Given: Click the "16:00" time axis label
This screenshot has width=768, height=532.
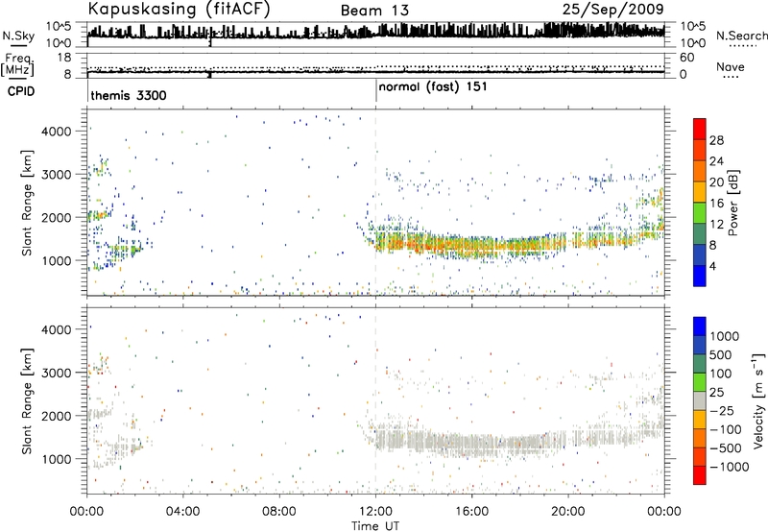Looking at the screenshot, I should 471,512.
